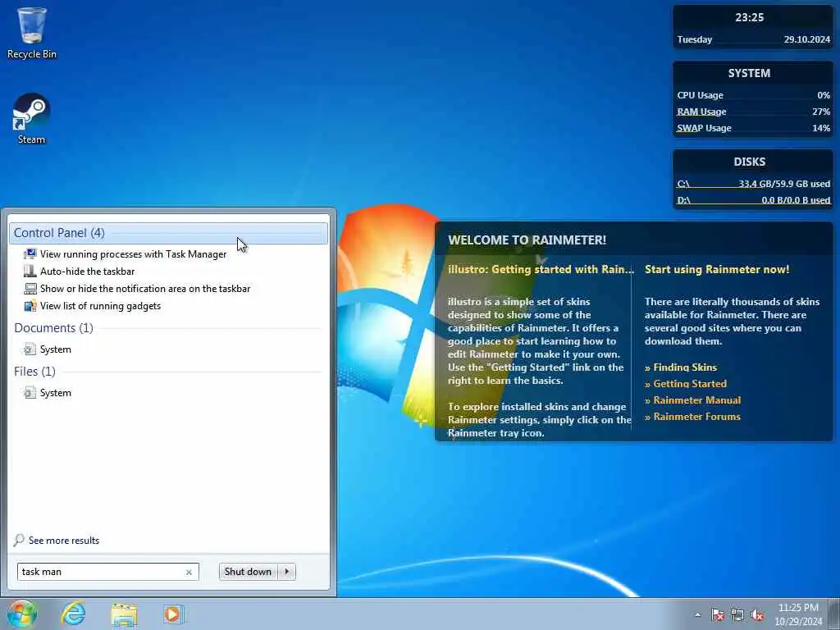The width and height of the screenshot is (840, 630).
Task: Click the network tray icon
Action: point(737,614)
